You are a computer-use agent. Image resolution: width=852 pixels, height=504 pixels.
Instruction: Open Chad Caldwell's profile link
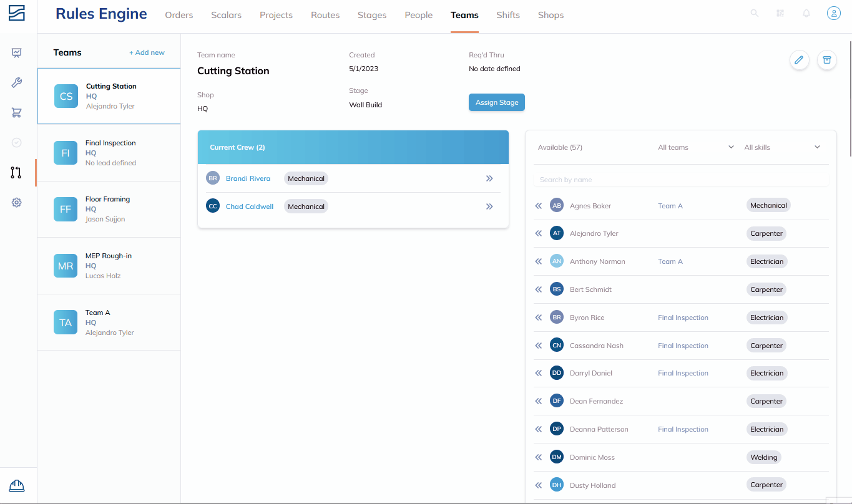coord(250,206)
